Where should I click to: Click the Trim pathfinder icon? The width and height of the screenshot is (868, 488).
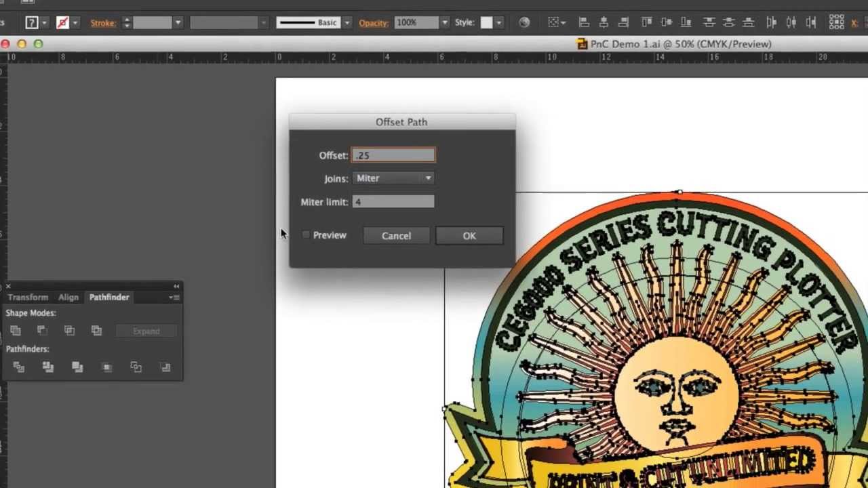point(48,367)
